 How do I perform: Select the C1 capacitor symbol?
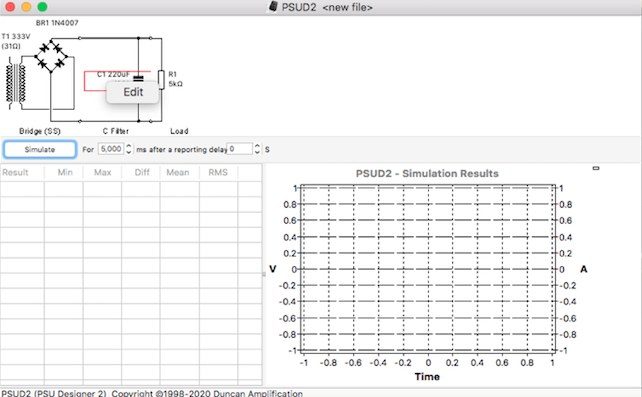coord(138,78)
